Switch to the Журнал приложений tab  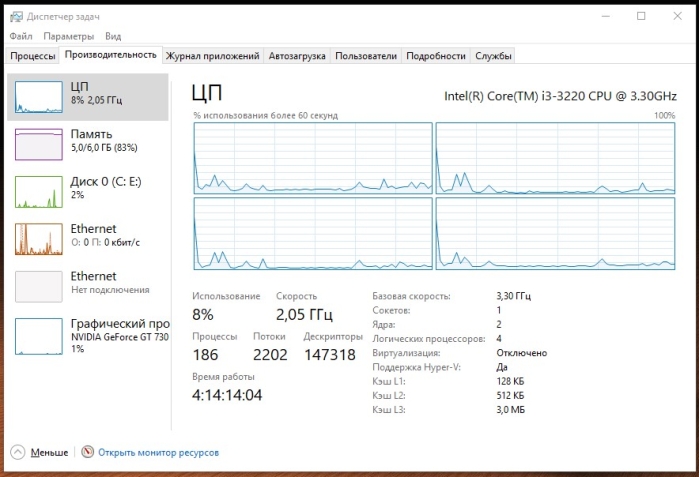[213, 56]
